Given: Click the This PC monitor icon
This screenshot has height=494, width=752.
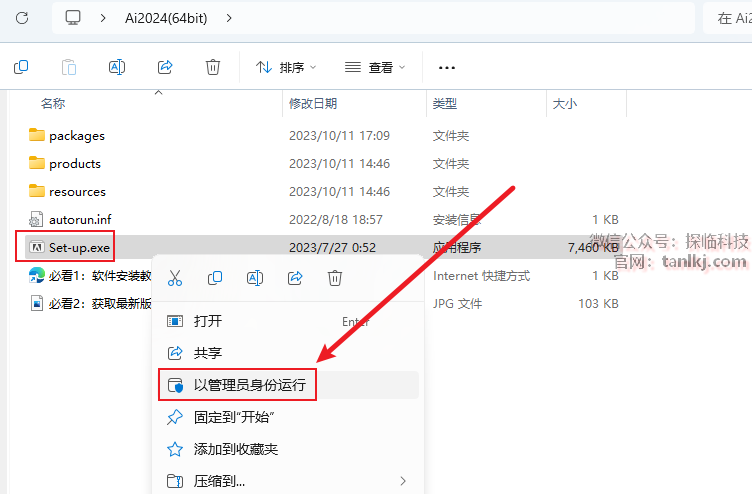Looking at the screenshot, I should (x=73, y=18).
